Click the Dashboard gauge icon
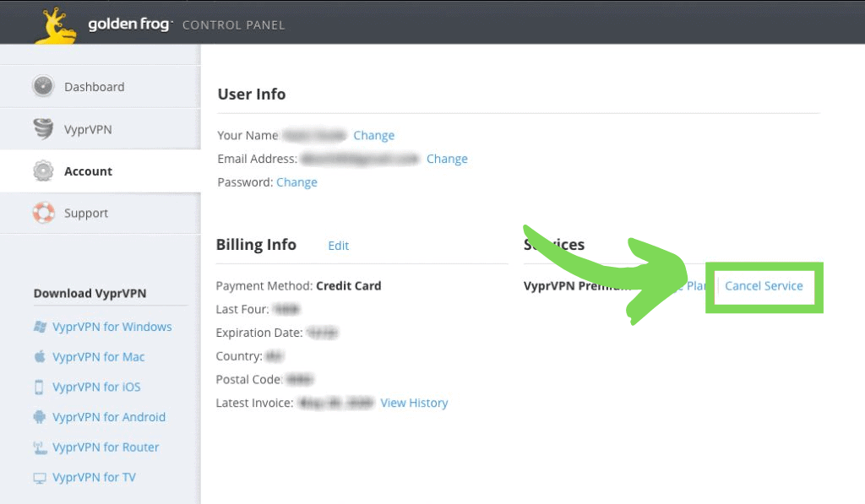The height and width of the screenshot is (504, 865). click(43, 86)
